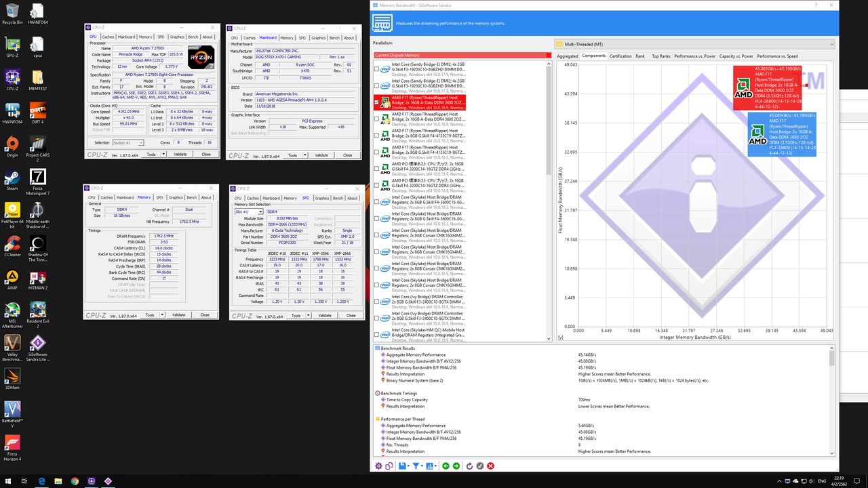Click the copy results icon in Sandra toolbar
Viewport: 868px width, 488px height.
click(389, 466)
